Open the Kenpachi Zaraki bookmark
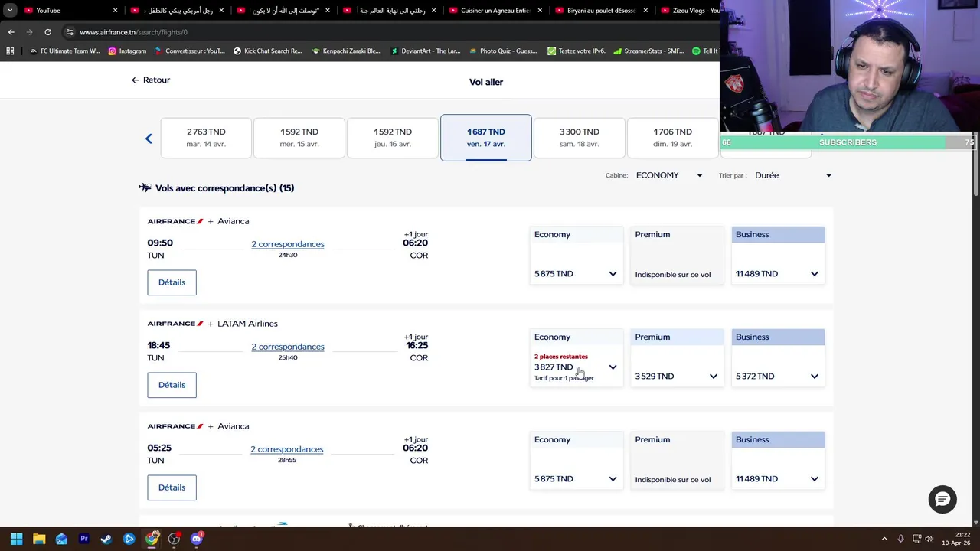The image size is (980, 551). point(346,51)
